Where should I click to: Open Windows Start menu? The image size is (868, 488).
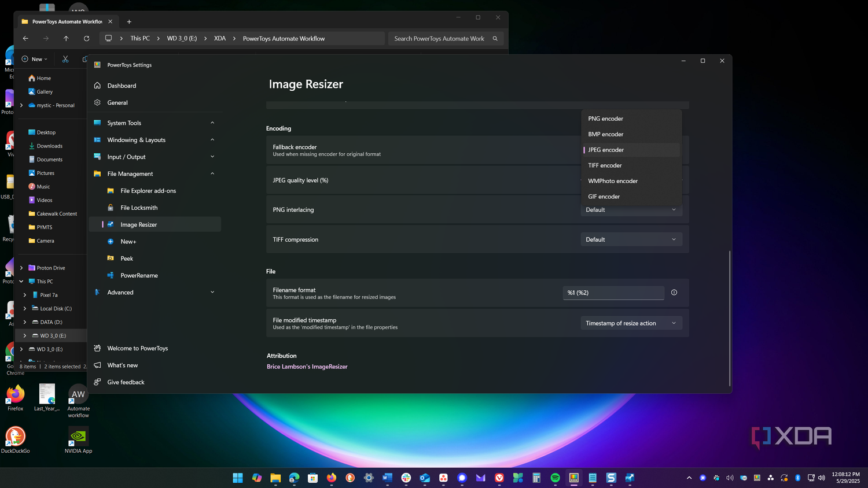[238, 478]
